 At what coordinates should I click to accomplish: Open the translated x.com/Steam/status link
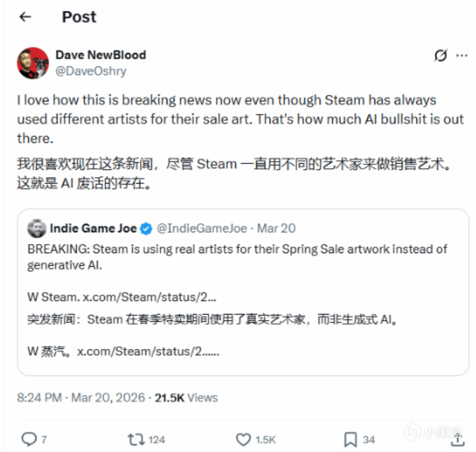tap(148, 351)
